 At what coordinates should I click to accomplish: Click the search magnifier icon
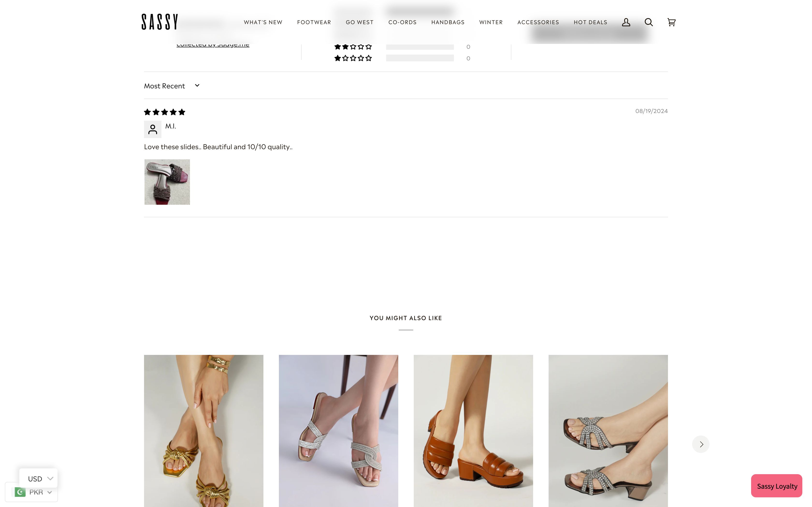coord(648,22)
